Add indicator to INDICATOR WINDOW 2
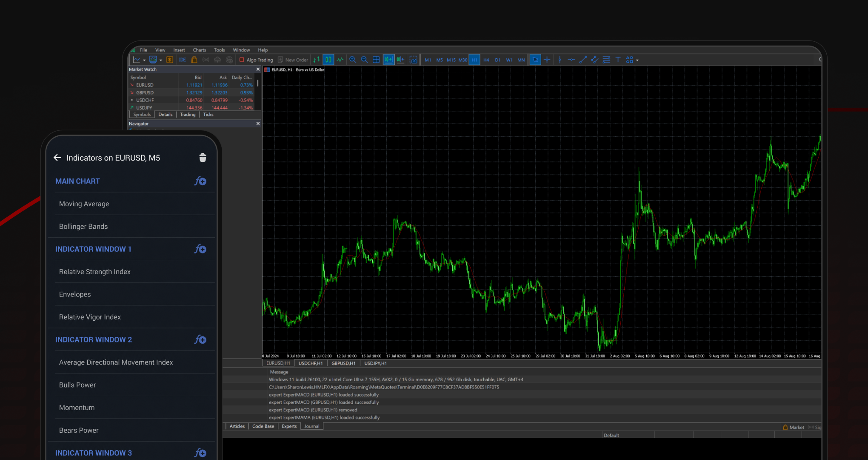The width and height of the screenshot is (868, 460). tap(200, 339)
